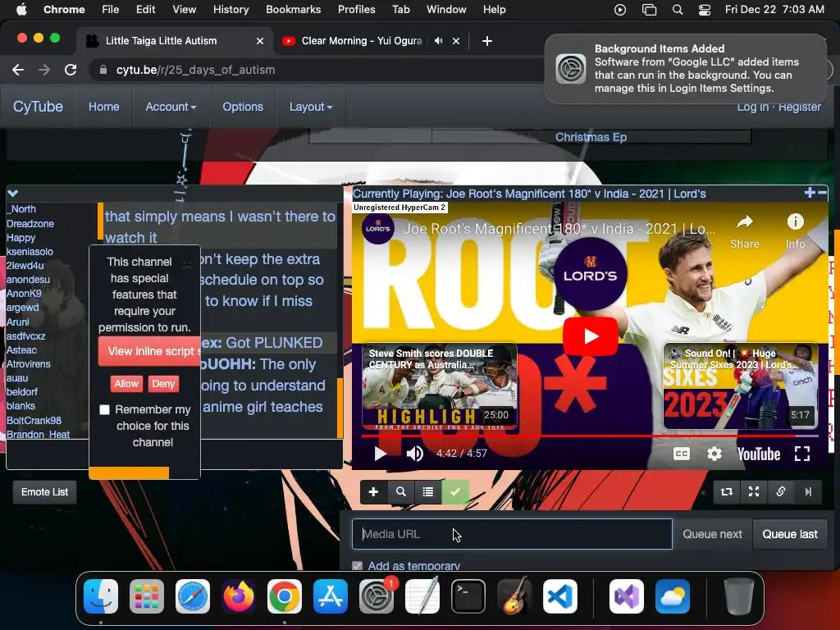This screenshot has height=630, width=840.
Task: Open Spotlight search in menu bar
Action: click(677, 10)
